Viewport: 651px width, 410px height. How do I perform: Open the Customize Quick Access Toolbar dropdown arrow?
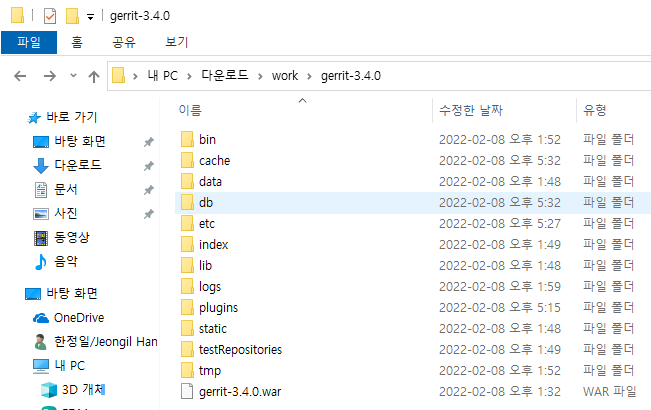[x=90, y=17]
